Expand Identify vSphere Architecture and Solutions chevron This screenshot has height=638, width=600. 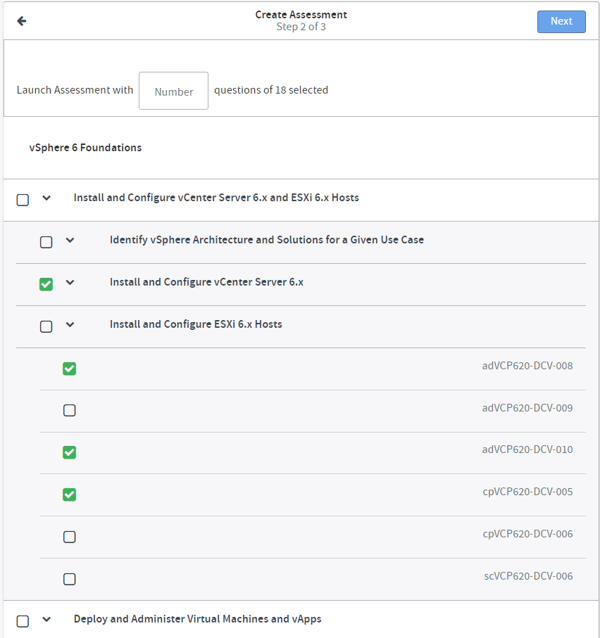(x=70, y=240)
